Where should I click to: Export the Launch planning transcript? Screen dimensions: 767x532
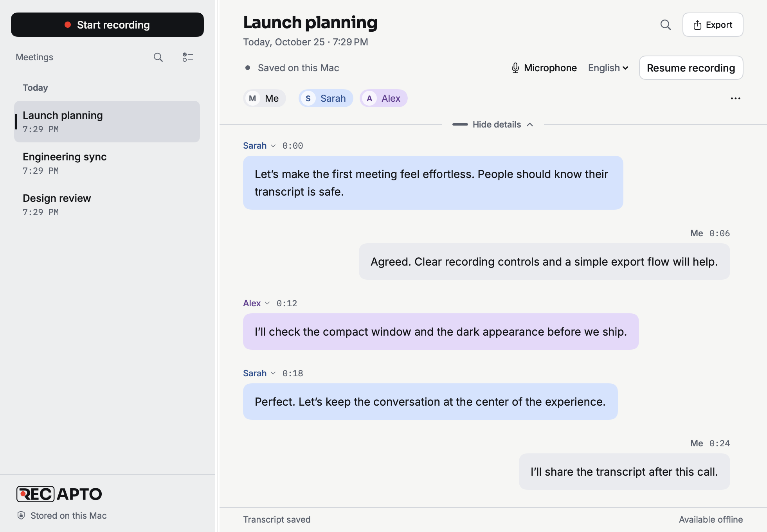point(713,25)
